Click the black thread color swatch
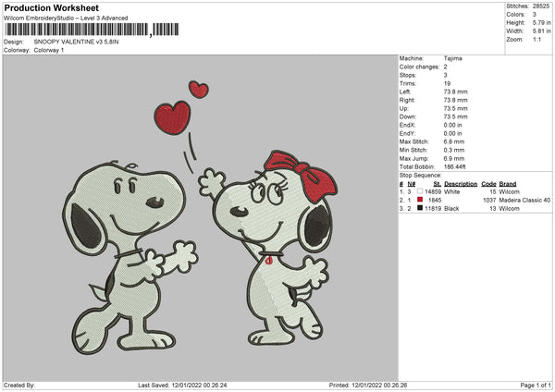This screenshot has width=555, height=392. (420, 208)
